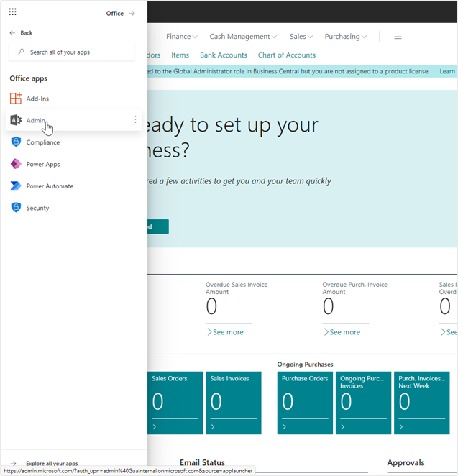Open the Compliance shield icon
This screenshot has height=476, width=458.
[x=16, y=142]
